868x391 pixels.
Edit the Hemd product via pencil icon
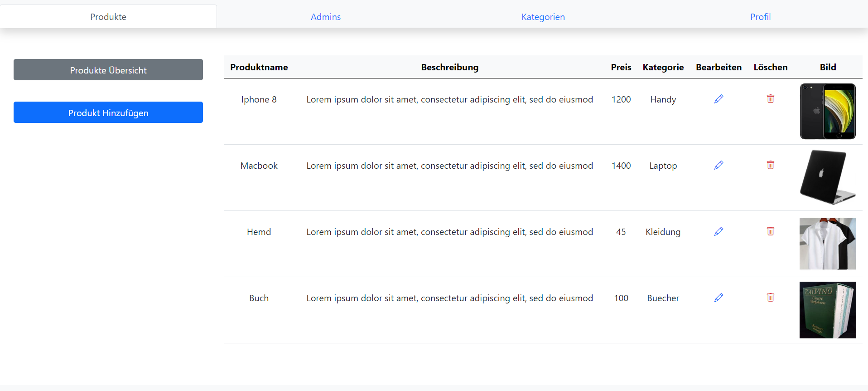click(719, 231)
